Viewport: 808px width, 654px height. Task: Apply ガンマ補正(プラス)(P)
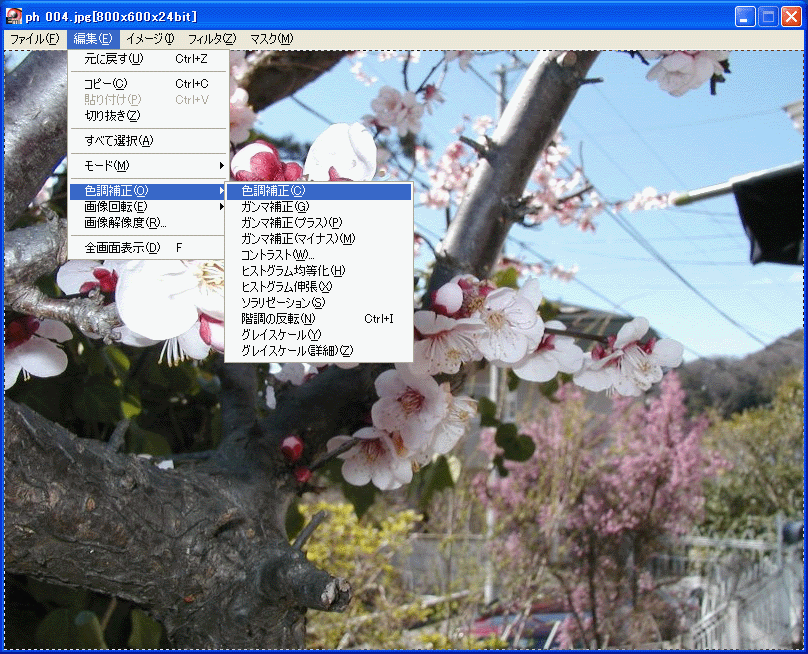pyautogui.click(x=319, y=223)
